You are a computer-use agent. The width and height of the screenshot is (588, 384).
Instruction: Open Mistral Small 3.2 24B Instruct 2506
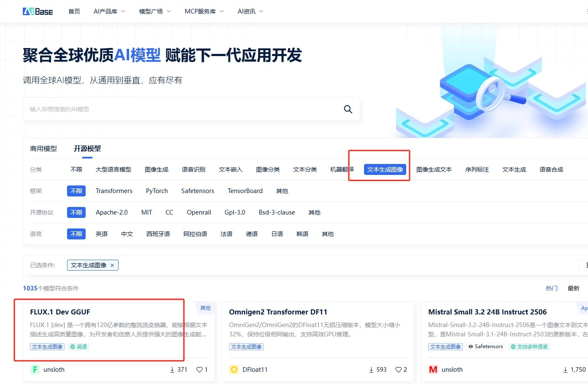click(487, 312)
